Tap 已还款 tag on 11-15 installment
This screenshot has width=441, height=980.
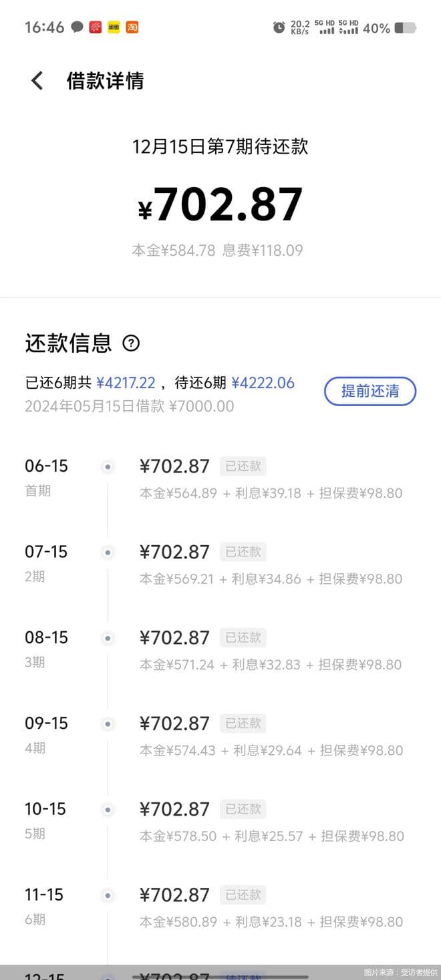[x=243, y=894]
